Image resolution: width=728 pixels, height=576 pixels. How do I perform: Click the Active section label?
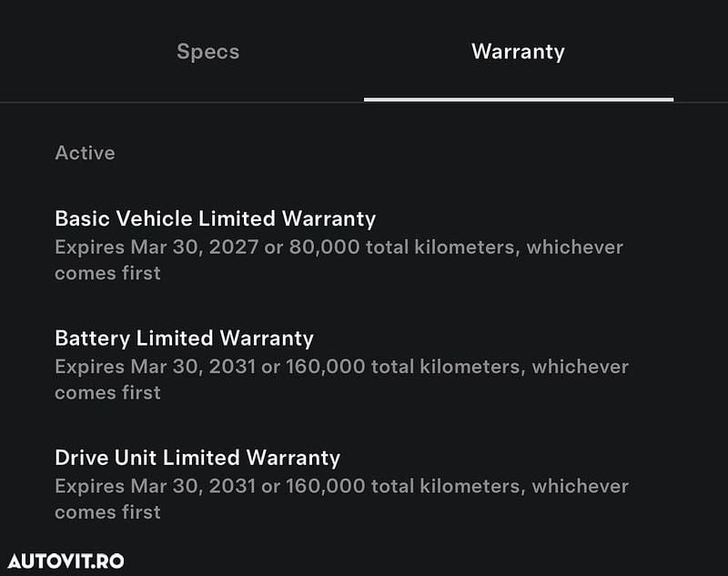85,153
